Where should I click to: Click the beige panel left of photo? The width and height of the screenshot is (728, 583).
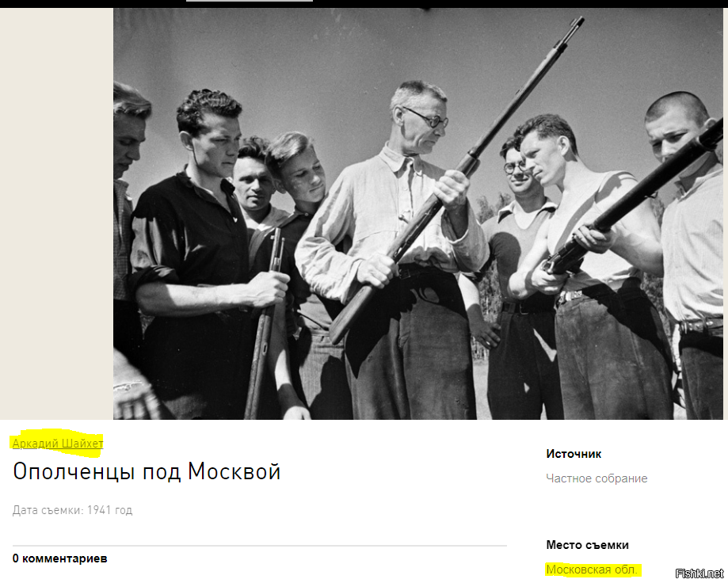(57, 214)
